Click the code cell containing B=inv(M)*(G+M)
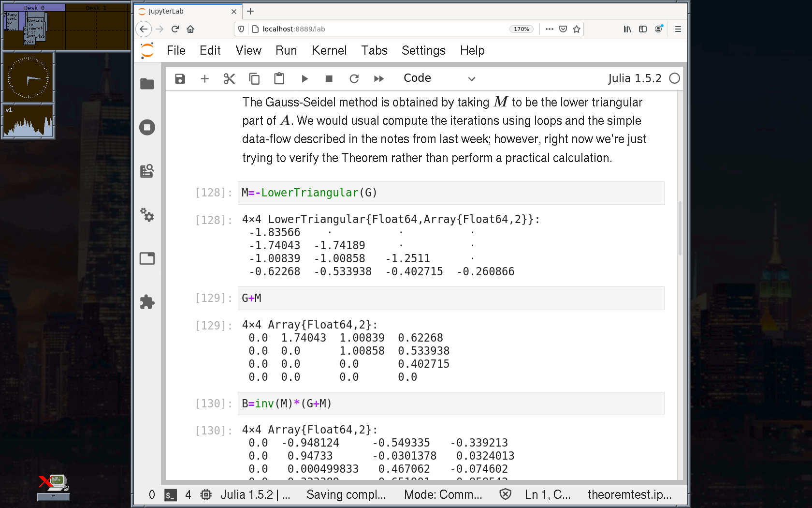 tap(450, 403)
